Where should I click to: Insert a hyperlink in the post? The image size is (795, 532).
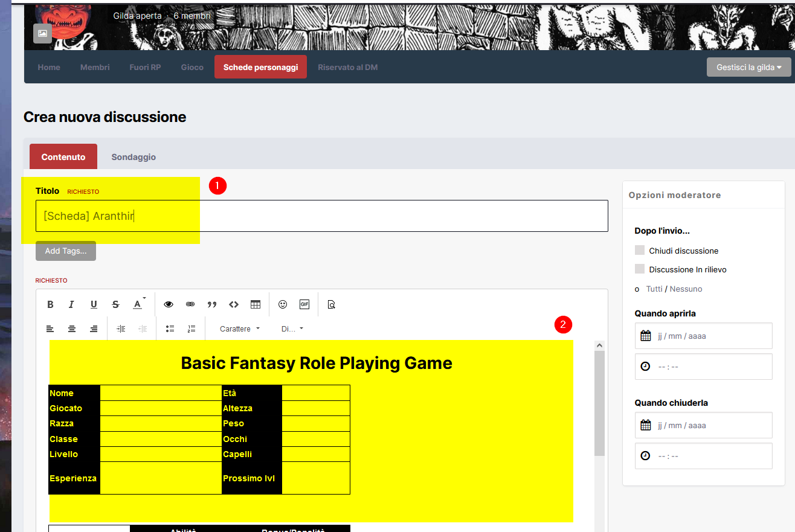tap(190, 305)
